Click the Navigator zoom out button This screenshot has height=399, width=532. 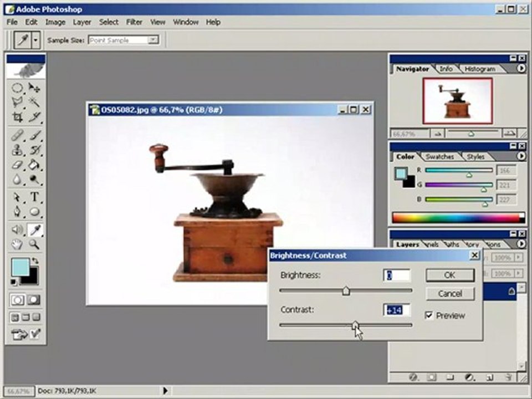click(x=438, y=134)
